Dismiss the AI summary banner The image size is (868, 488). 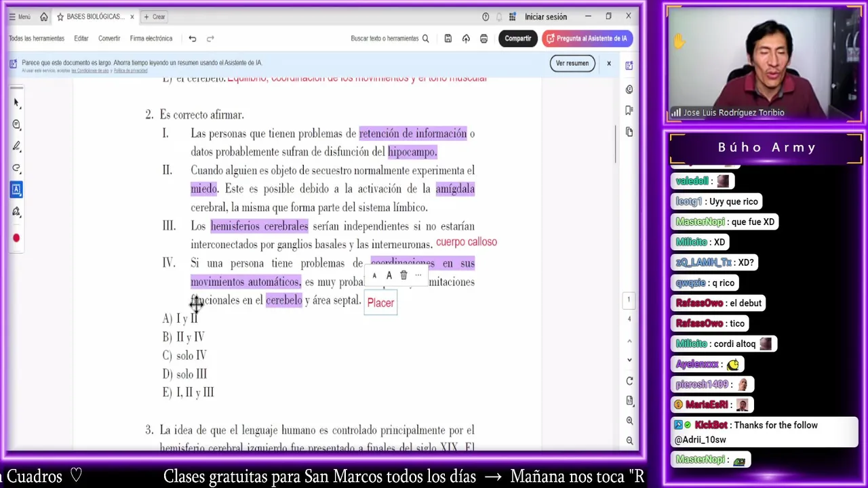(x=609, y=63)
